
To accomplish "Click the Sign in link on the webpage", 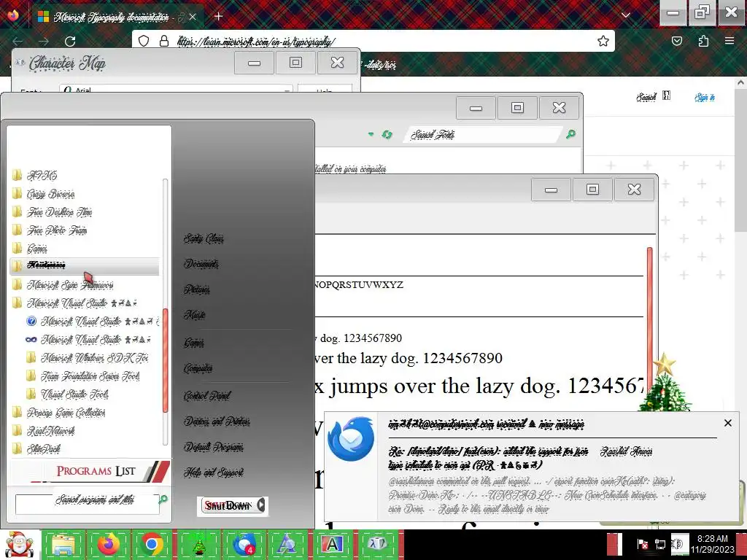I will pyautogui.click(x=705, y=98).
